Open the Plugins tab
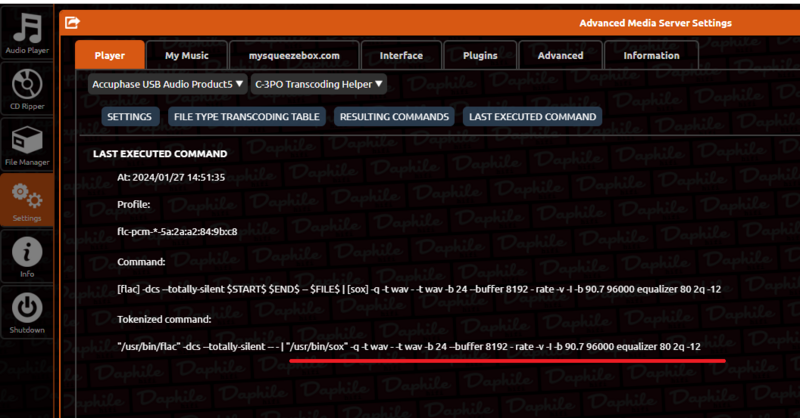This screenshot has height=418, width=800. click(x=480, y=56)
